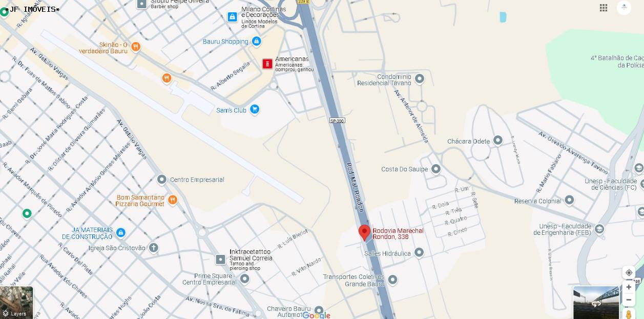Select the Centro Empresarial place marker
644x319 pixels.
pyautogui.click(x=162, y=180)
